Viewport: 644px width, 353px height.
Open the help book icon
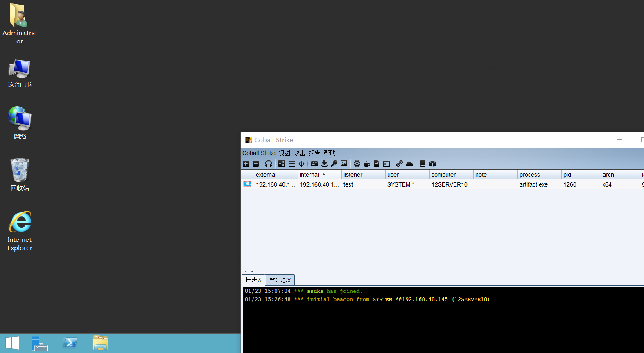(x=423, y=164)
